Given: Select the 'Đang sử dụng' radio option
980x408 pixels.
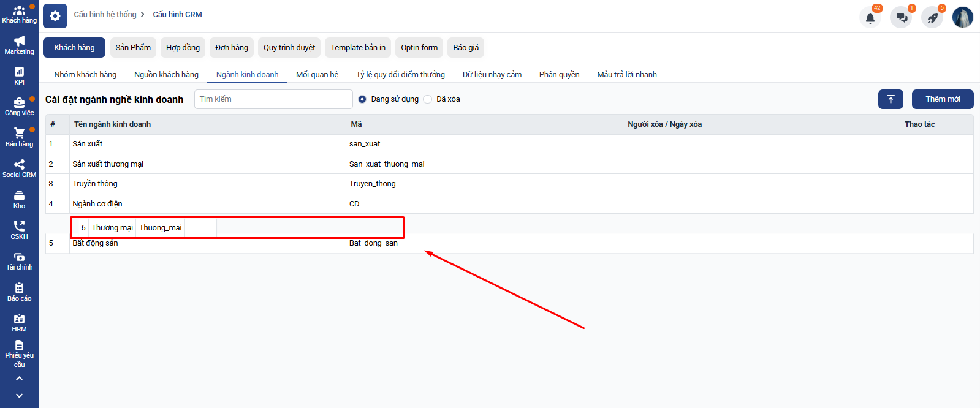Looking at the screenshot, I should coord(362,99).
